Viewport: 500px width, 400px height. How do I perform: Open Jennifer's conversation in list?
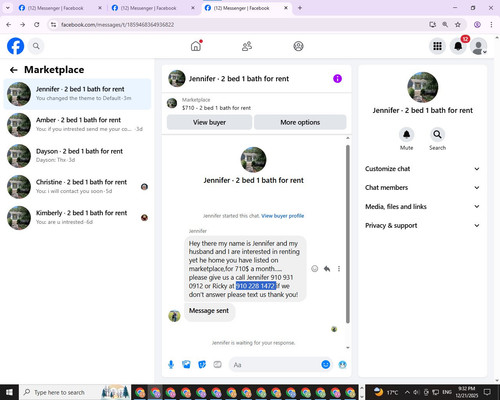coord(77,94)
